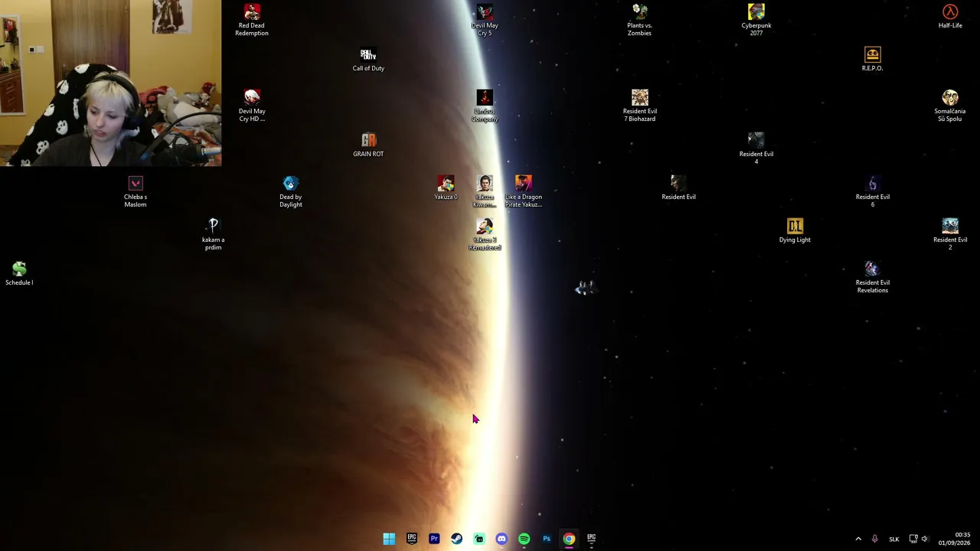Click the Plants vs. Zombies shortcut

pyautogui.click(x=639, y=20)
